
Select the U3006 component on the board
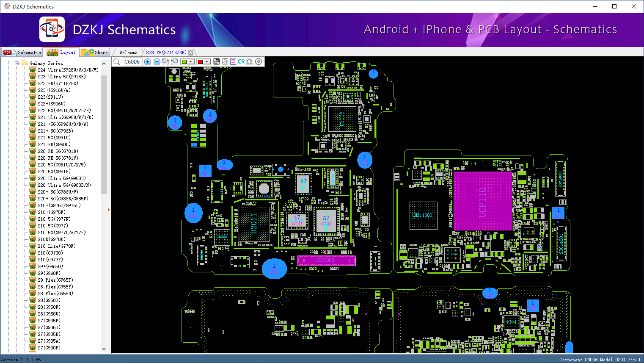(x=342, y=119)
